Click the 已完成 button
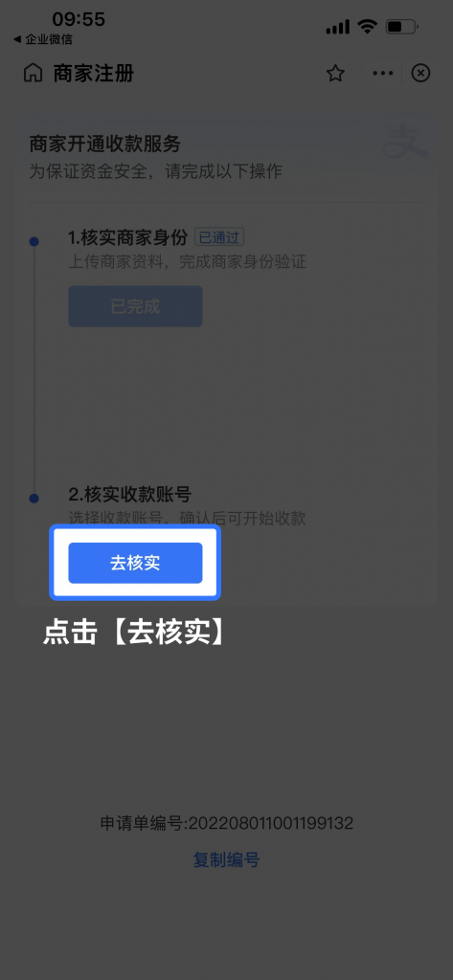Screen dimensions: 453x980 pos(135,306)
